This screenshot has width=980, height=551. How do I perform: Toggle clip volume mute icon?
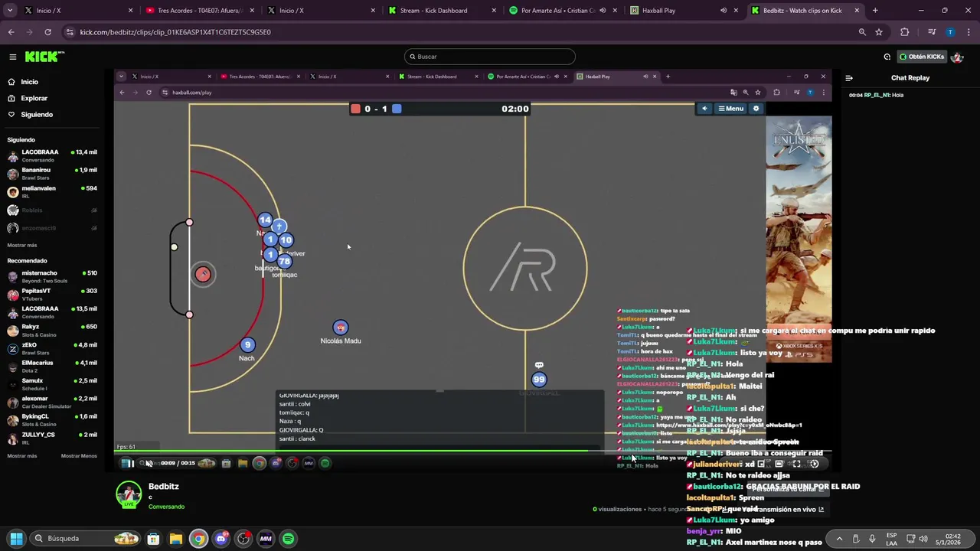149,463
